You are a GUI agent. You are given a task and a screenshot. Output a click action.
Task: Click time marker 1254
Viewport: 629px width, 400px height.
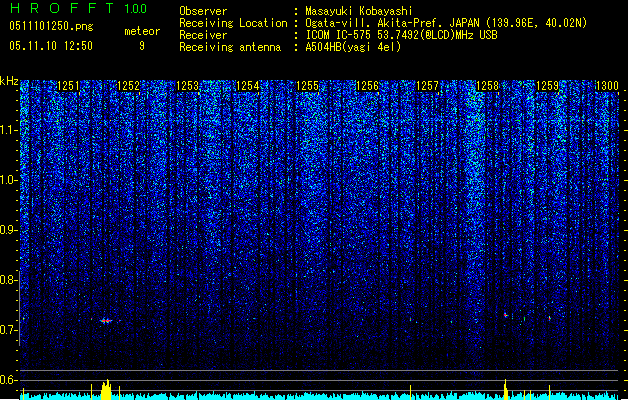coord(248,86)
